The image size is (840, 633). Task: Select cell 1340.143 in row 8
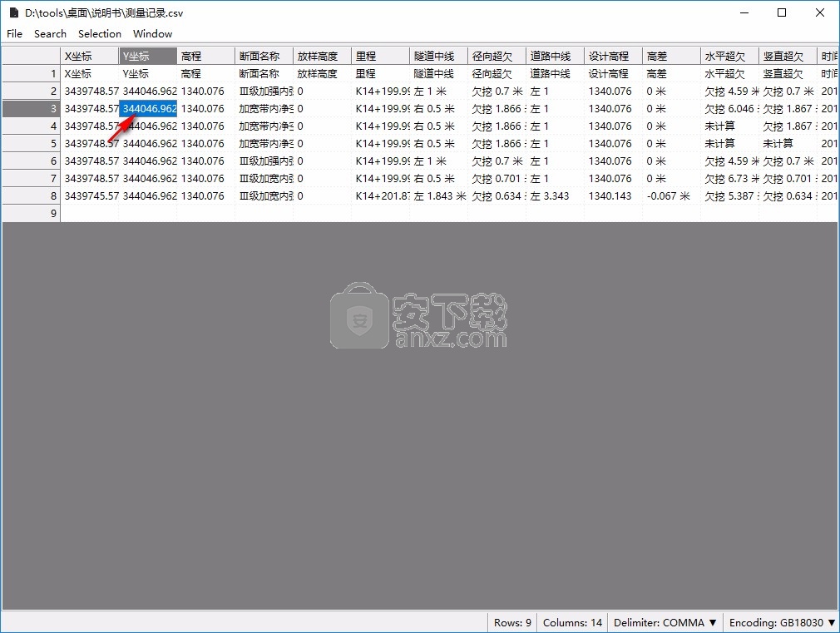613,195
